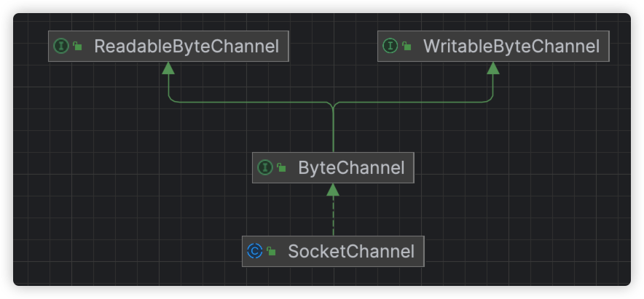Click the class icon on SocketChannel node
Viewport: 644px width, 299px height.
click(254, 252)
